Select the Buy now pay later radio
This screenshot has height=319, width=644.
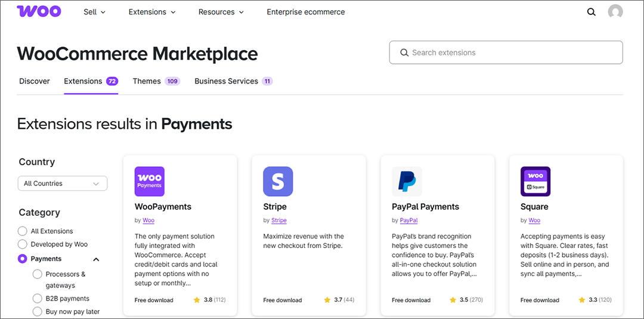click(x=38, y=312)
